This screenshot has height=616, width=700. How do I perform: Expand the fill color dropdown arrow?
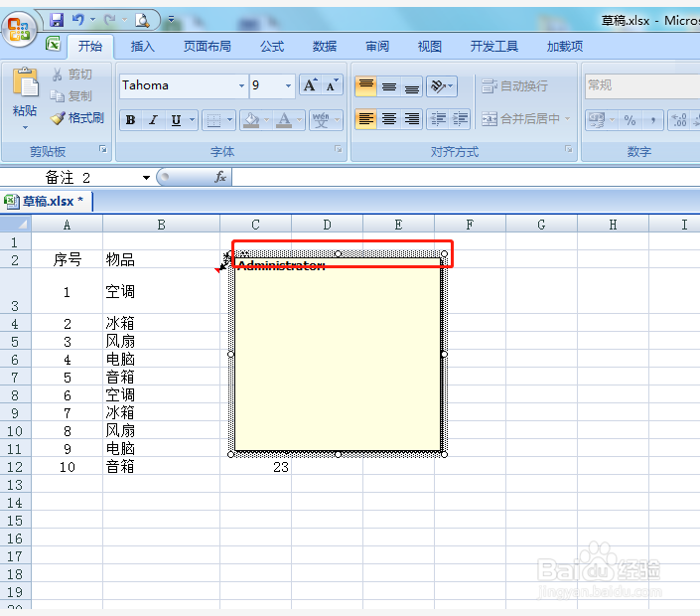[x=266, y=119]
